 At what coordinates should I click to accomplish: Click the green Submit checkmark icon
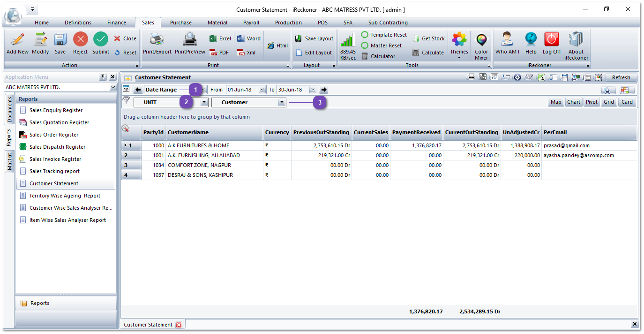[x=100, y=40]
